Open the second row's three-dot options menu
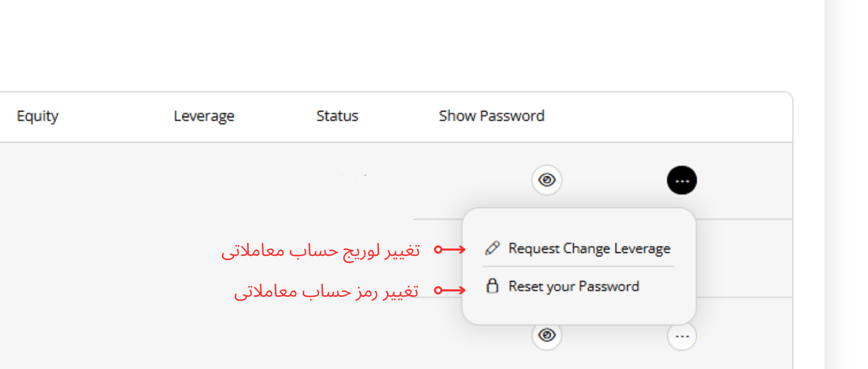 (x=682, y=336)
